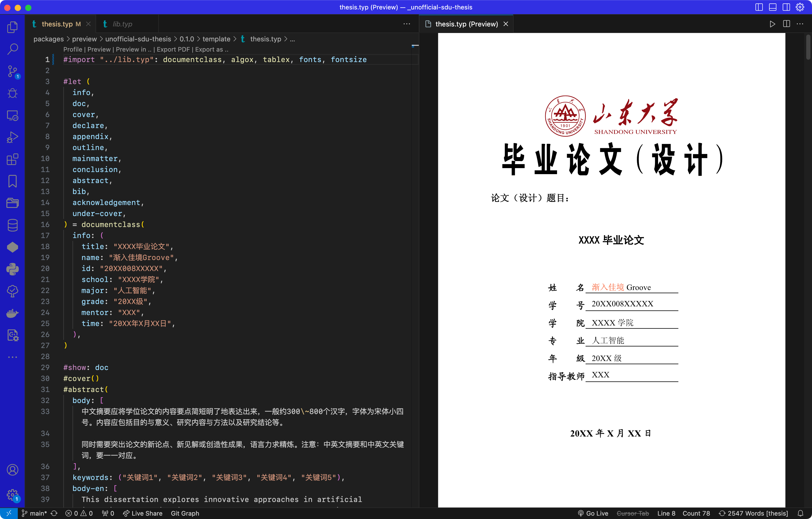The width and height of the screenshot is (812, 519).
Task: Open the Manage gear menu
Action: 13,495
